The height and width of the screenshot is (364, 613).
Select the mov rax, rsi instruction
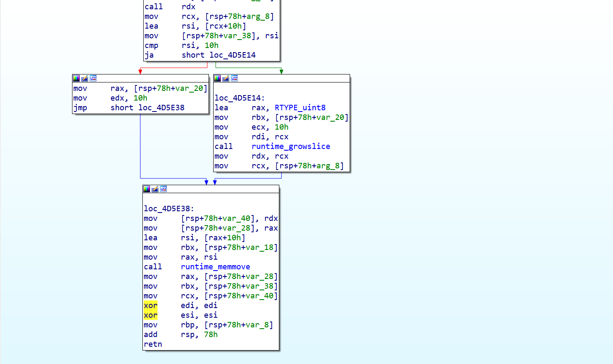(181, 257)
